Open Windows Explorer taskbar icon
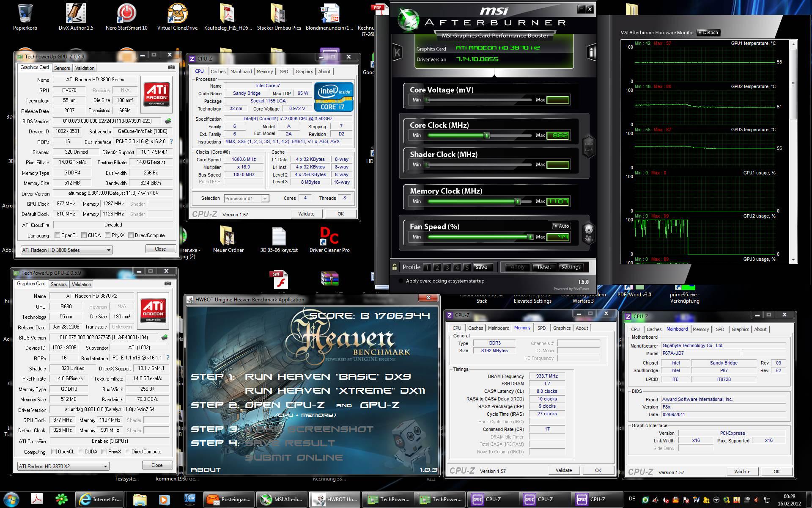The image size is (812, 508). [x=140, y=500]
